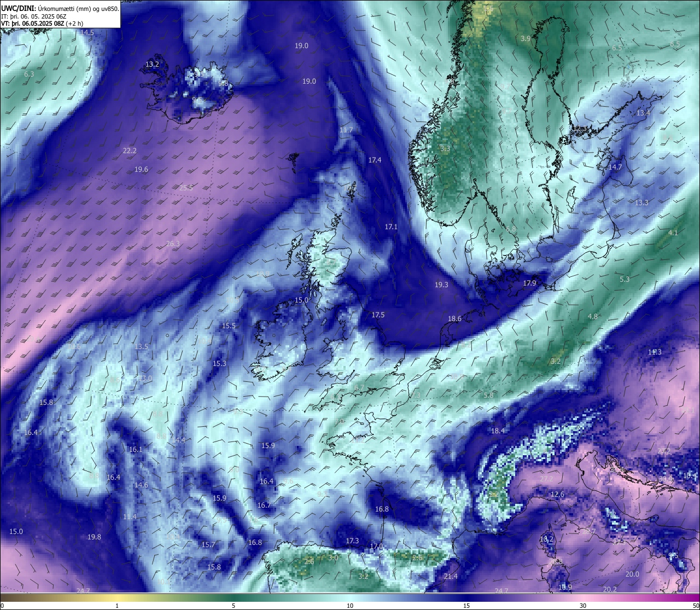Click the 15.3 value on the map
700x610 pixels.
219,363
